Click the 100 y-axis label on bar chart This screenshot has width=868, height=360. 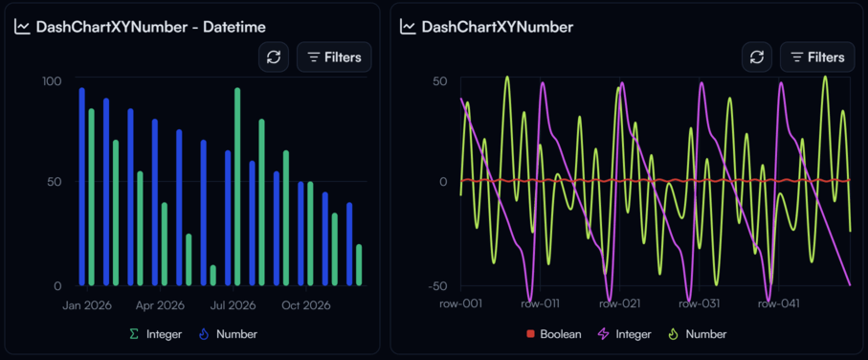[52, 80]
